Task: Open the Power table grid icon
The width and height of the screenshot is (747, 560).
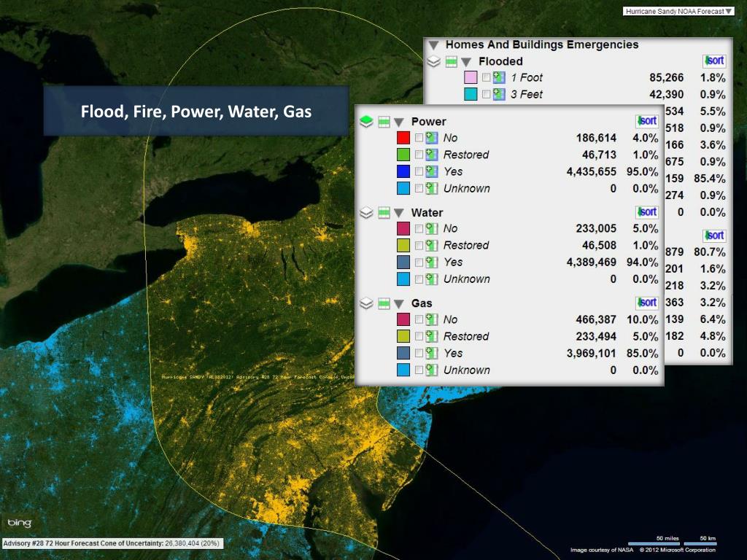Action: pyautogui.click(x=384, y=122)
